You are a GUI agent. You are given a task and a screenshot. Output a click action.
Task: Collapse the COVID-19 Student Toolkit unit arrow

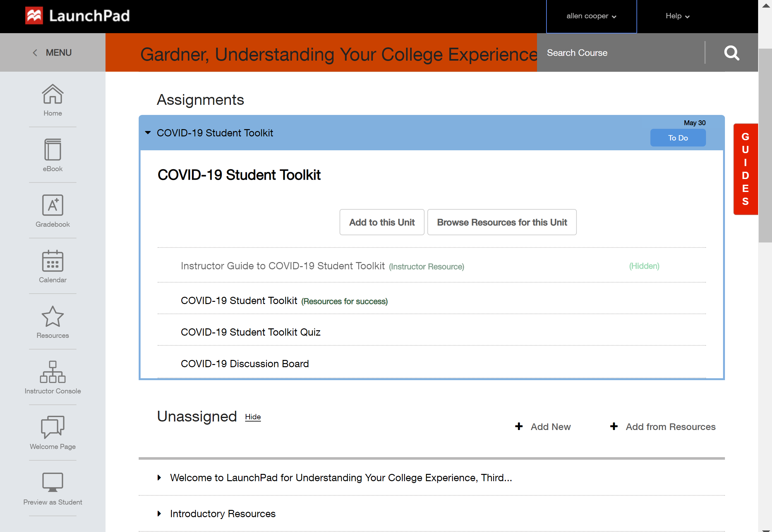148,133
